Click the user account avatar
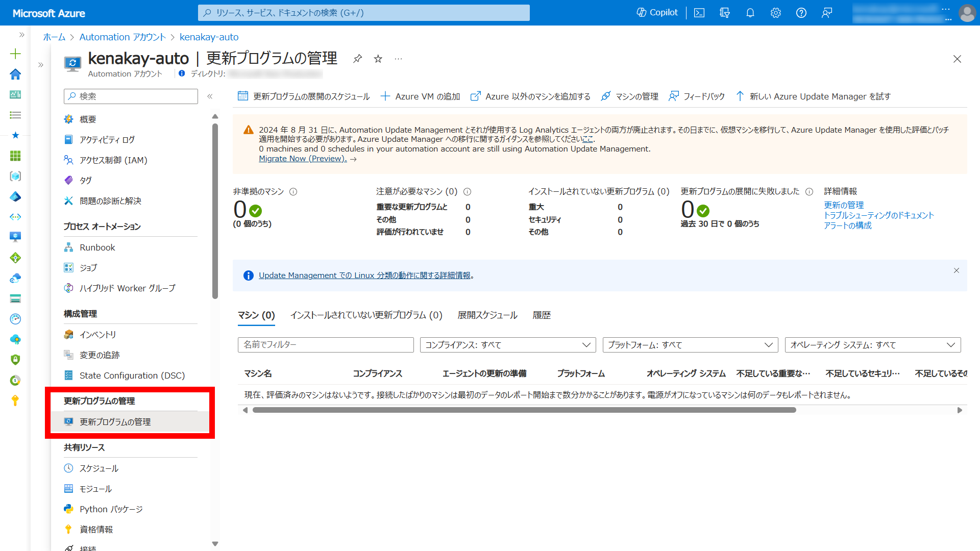 967,13
